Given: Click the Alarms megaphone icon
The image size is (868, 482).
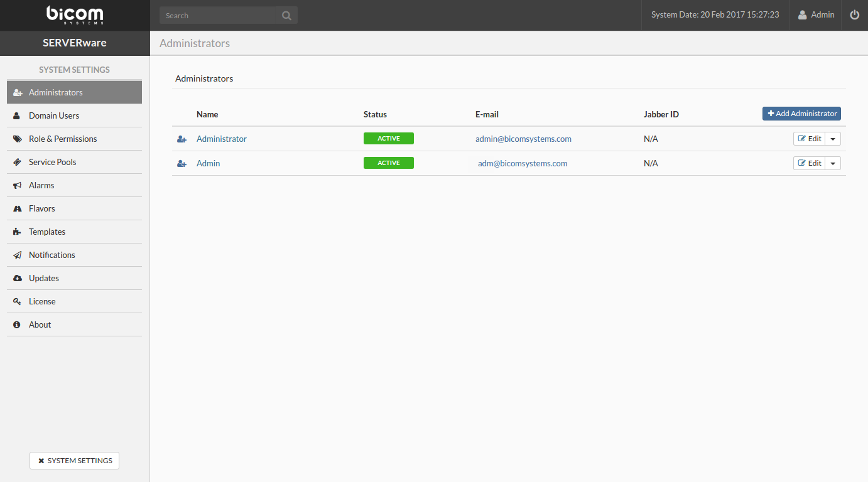Looking at the screenshot, I should (x=18, y=186).
